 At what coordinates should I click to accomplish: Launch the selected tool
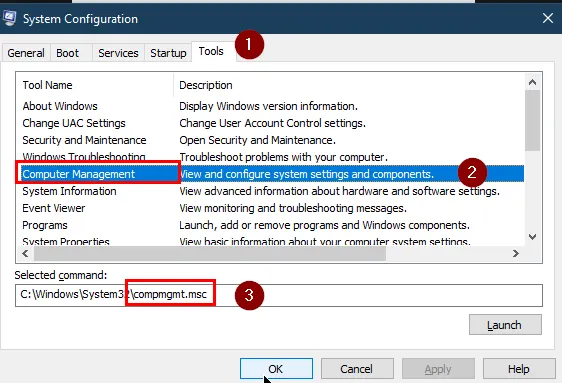point(505,325)
